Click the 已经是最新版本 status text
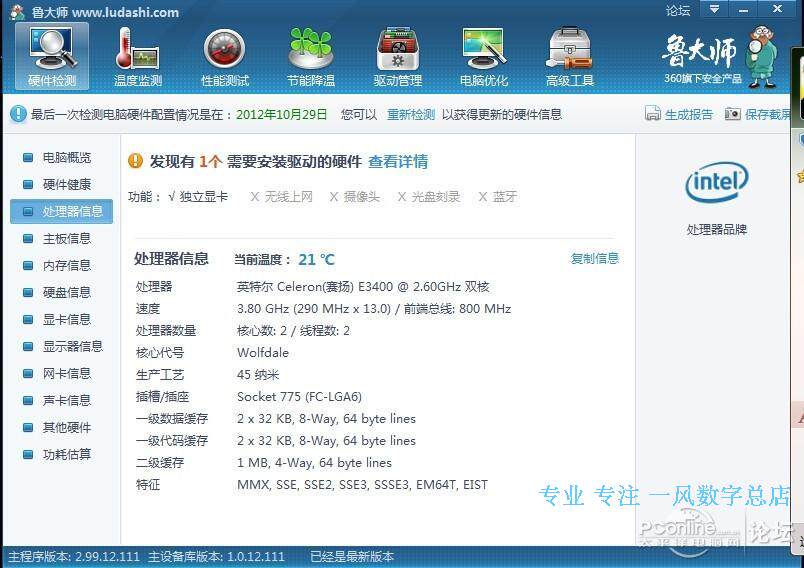Screen dimensions: 804x568 (x=352, y=557)
